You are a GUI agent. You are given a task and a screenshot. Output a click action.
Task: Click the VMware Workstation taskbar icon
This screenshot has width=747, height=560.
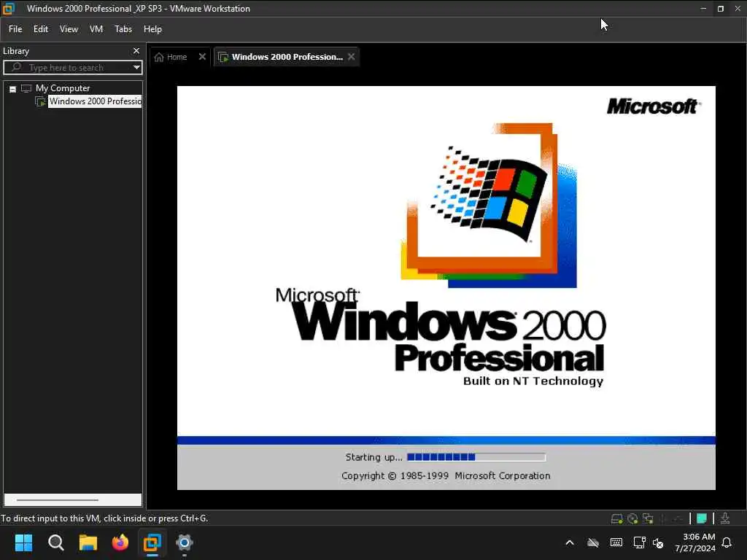pyautogui.click(x=152, y=542)
